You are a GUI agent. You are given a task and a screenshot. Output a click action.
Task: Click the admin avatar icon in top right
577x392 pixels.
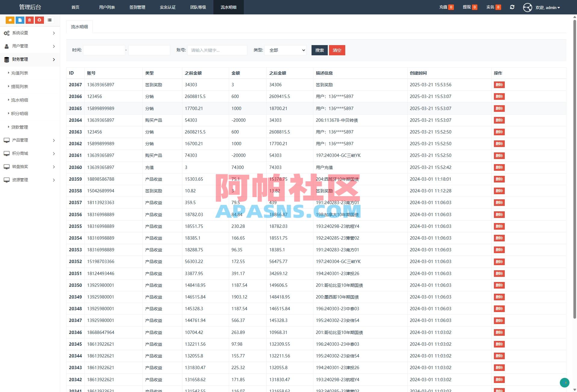[527, 7]
